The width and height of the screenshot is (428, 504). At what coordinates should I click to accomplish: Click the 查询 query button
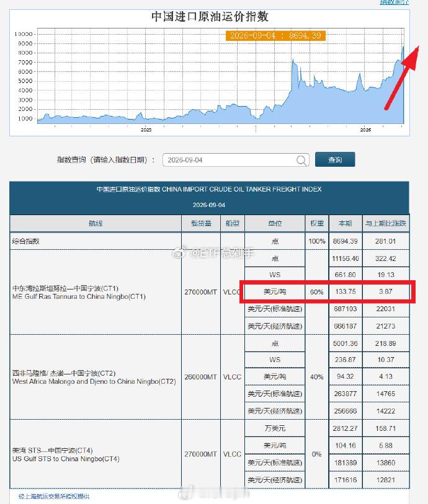[335, 159]
